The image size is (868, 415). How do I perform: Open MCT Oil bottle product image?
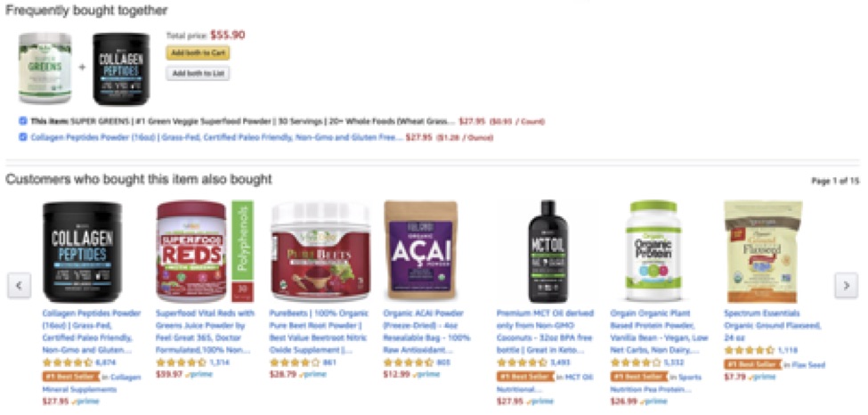point(548,251)
